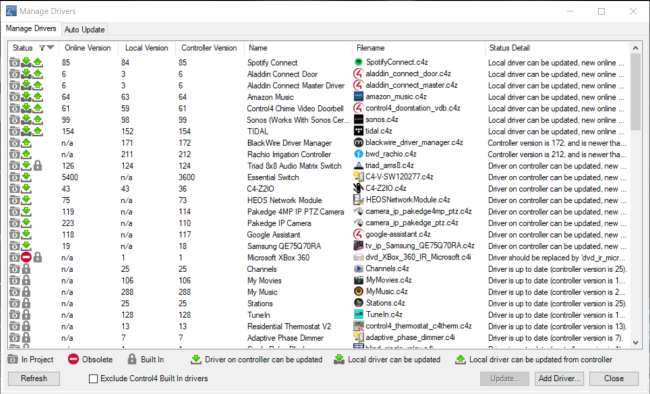Click the icon beside MyMovies.c4z
The width and height of the screenshot is (650, 394).
[x=359, y=280]
